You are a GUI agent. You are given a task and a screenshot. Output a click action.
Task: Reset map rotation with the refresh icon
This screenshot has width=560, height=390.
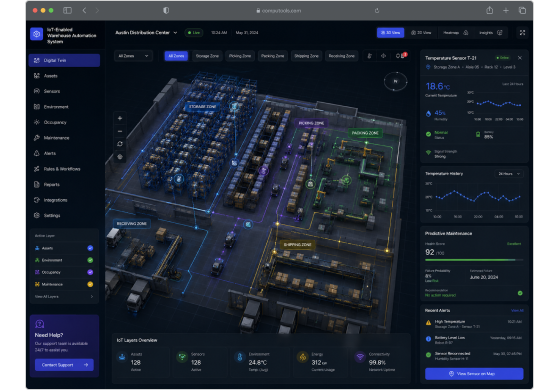(x=120, y=144)
